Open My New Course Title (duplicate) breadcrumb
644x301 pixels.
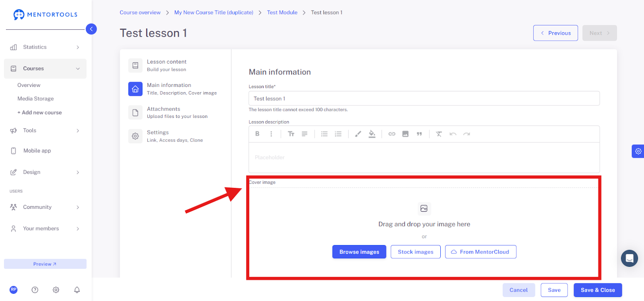pyautogui.click(x=214, y=12)
